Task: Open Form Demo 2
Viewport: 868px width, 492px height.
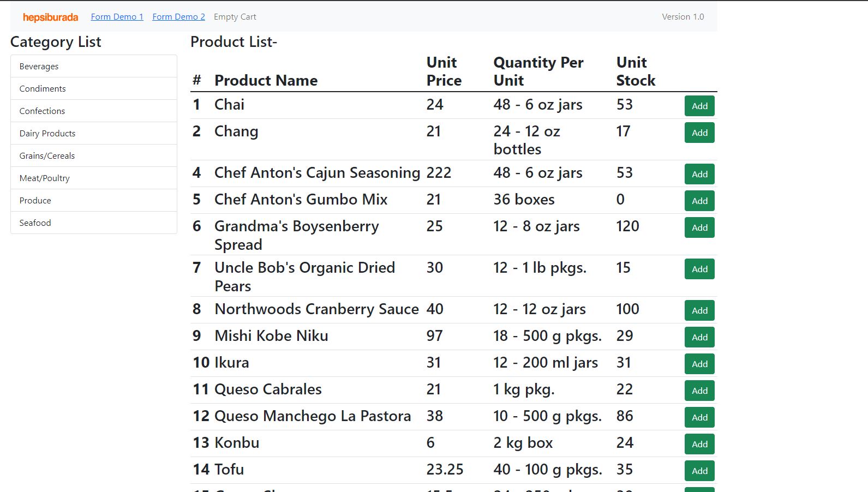Action: pos(178,16)
